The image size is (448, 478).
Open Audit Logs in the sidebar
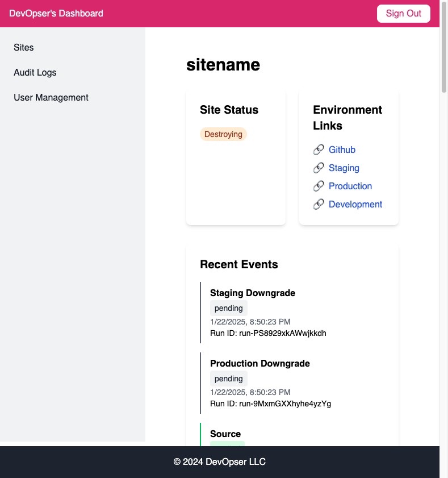35,73
